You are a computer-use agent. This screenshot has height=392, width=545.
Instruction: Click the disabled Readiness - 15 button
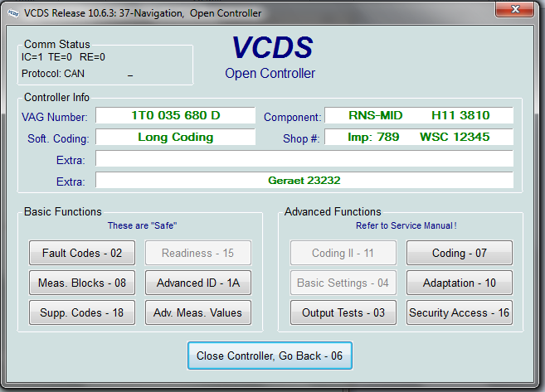click(198, 253)
